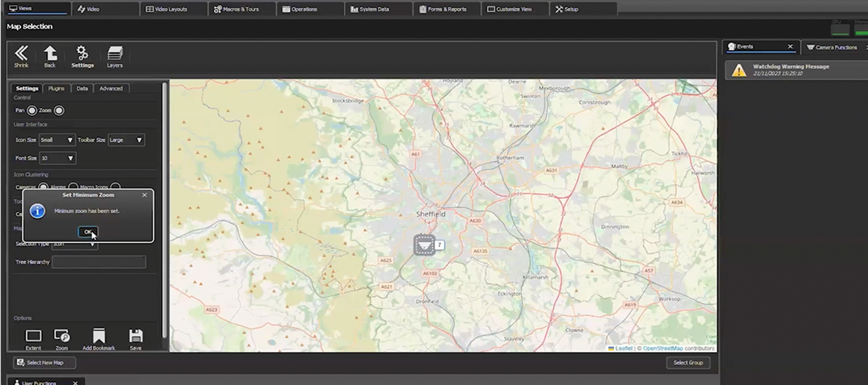Open the Icon Size dropdown

[x=57, y=140]
